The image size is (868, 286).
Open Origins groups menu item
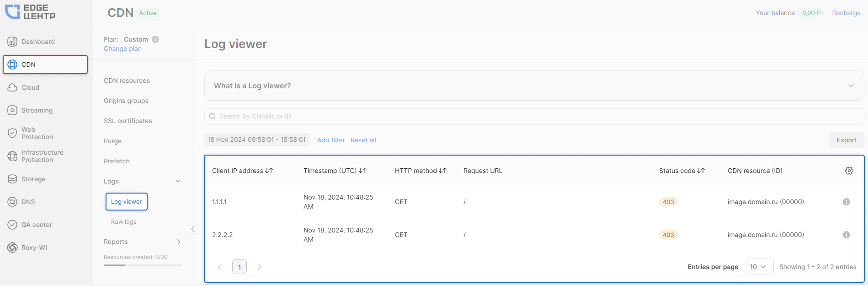click(x=126, y=101)
